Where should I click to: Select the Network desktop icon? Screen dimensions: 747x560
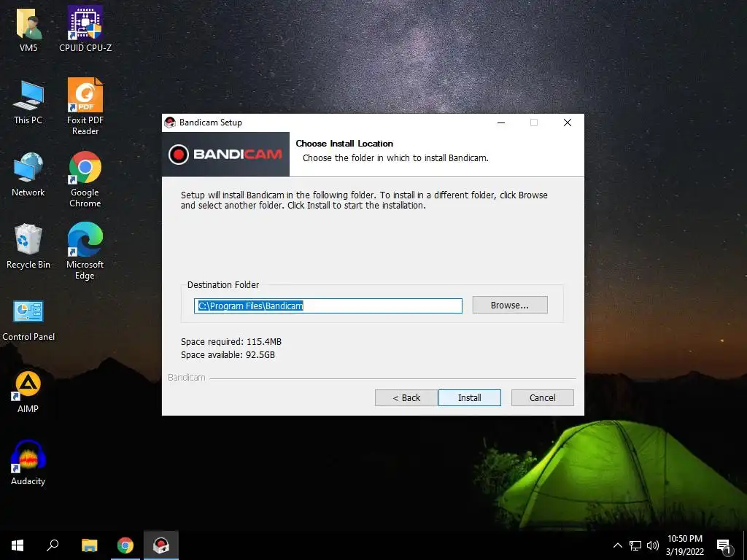(28, 174)
